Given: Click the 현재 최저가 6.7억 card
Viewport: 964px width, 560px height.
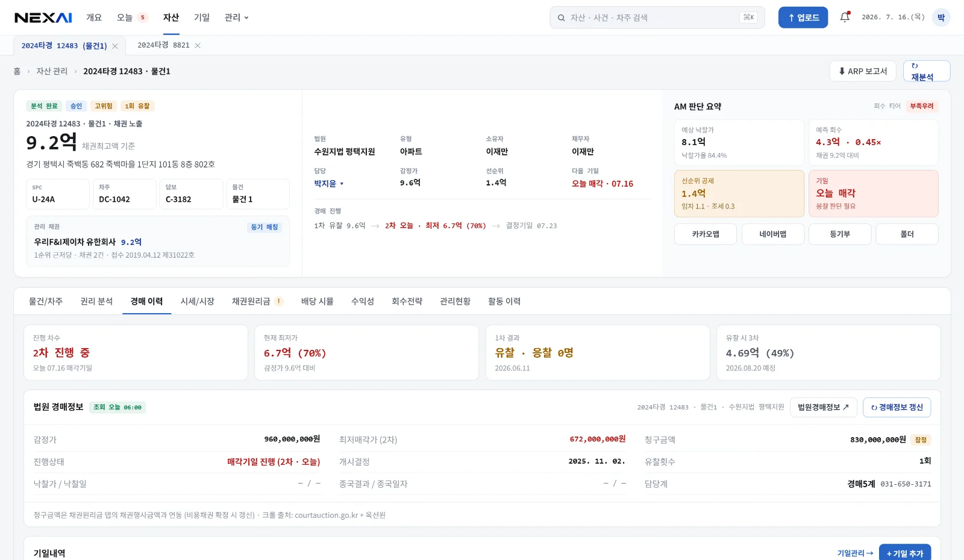Looking at the screenshot, I should (x=366, y=353).
